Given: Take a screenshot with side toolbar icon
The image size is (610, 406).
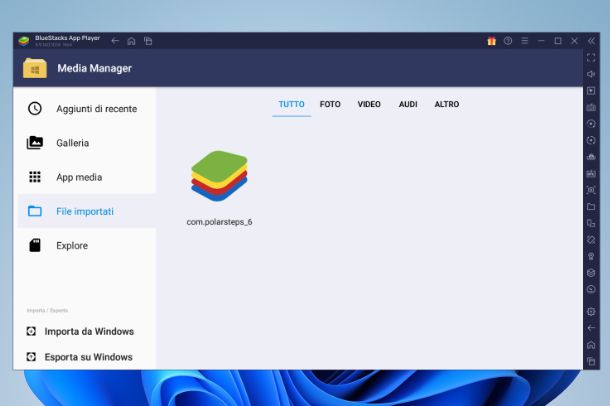Looking at the screenshot, I should tap(591, 190).
